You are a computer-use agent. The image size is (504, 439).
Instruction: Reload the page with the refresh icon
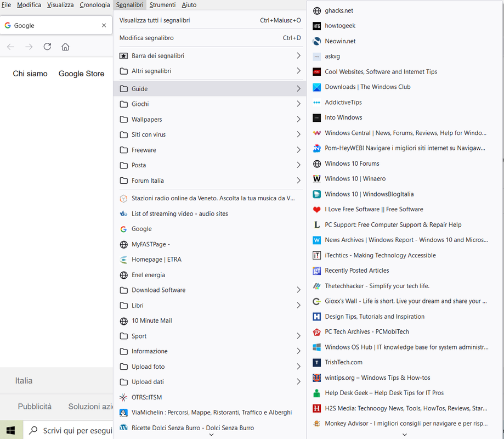point(47,47)
